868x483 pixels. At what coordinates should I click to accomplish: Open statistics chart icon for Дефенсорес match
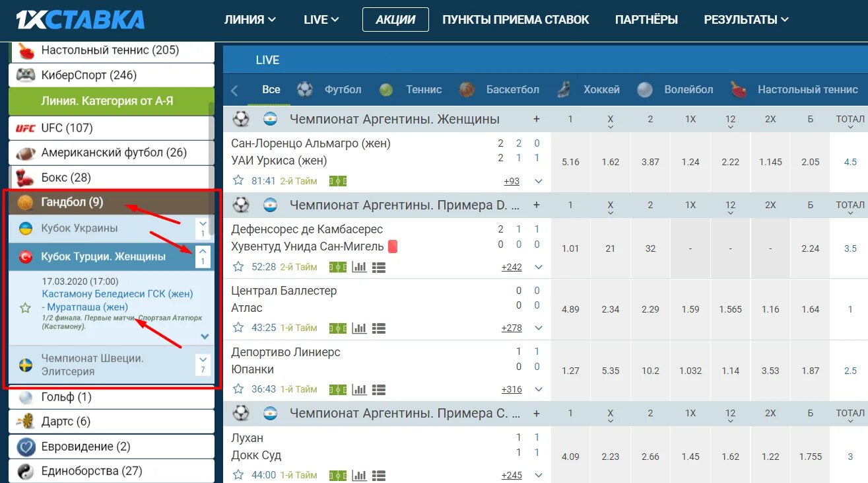[x=359, y=267]
